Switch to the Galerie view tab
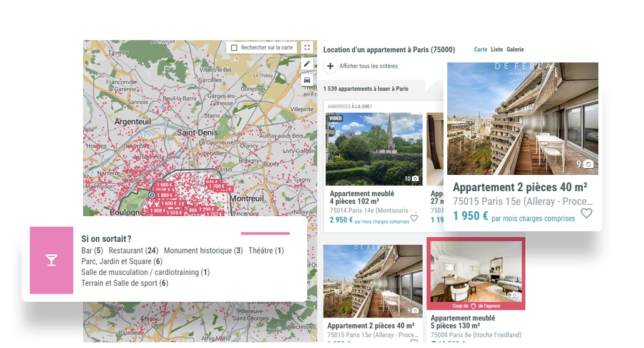This screenshot has width=644, height=348. (x=515, y=49)
